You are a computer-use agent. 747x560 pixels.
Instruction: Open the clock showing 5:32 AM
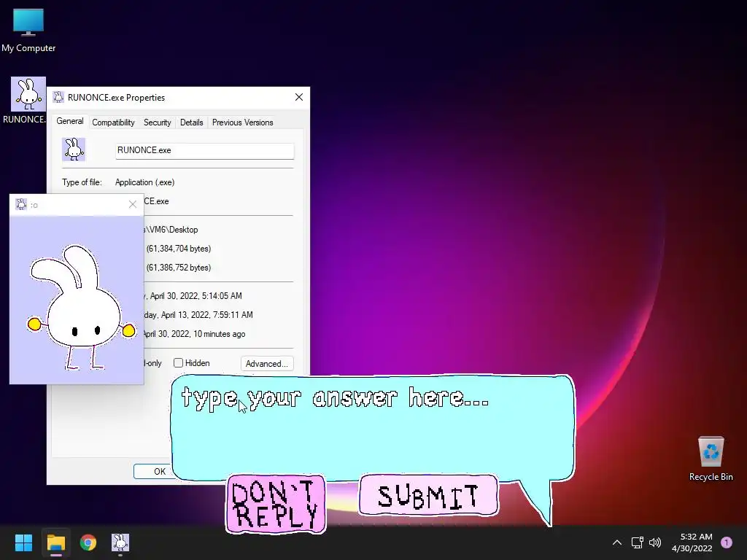coord(692,542)
